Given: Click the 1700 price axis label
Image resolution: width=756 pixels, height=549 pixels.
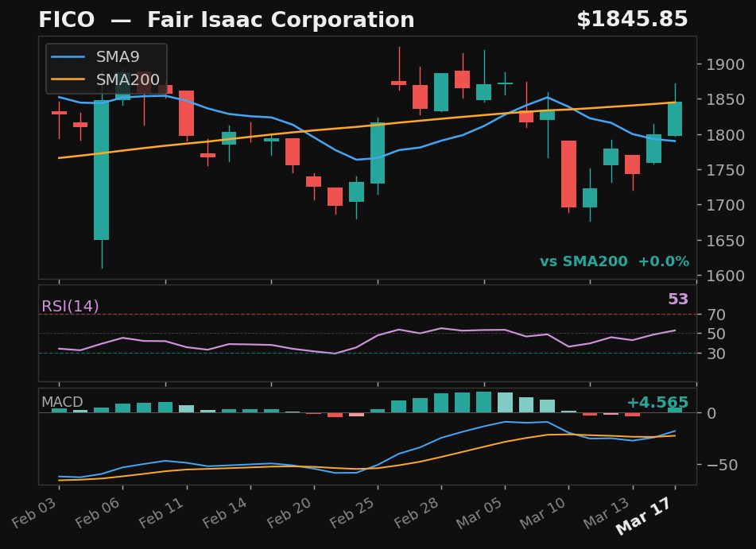Looking at the screenshot, I should [x=725, y=205].
